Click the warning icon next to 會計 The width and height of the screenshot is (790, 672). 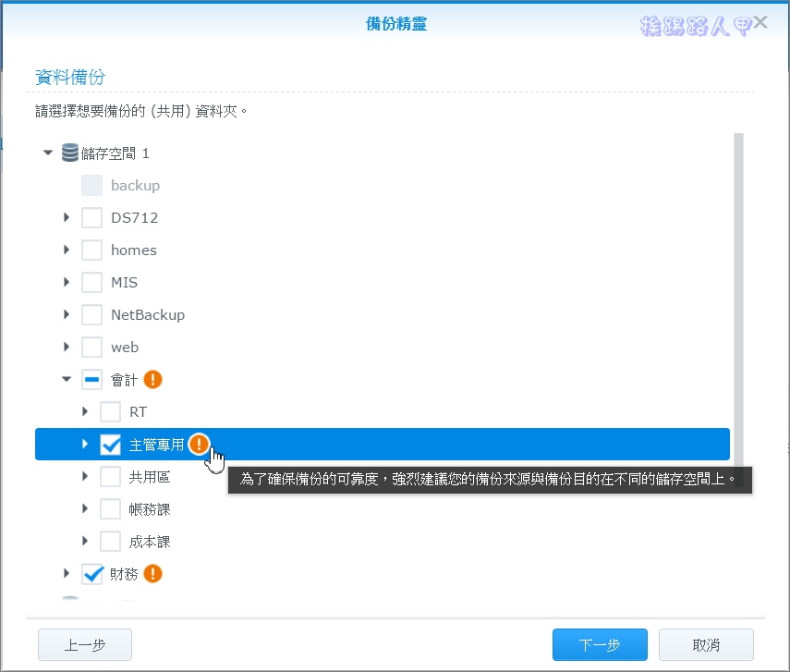coord(152,380)
